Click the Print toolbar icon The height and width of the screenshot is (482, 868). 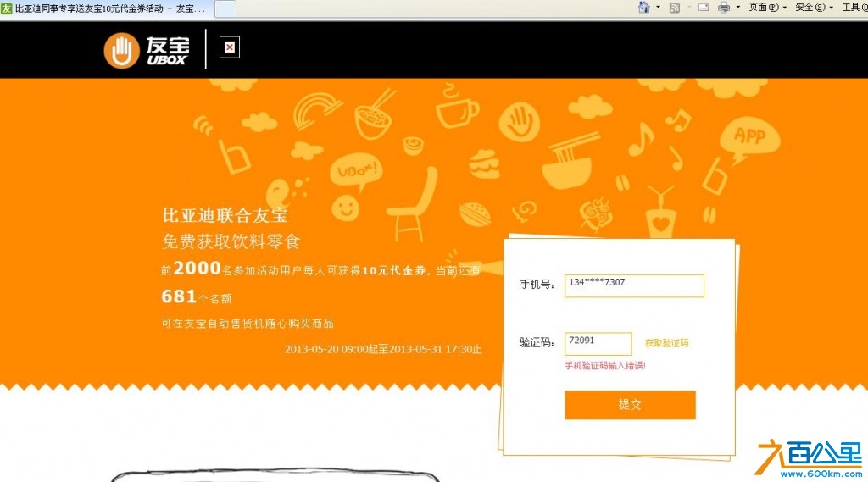[724, 7]
